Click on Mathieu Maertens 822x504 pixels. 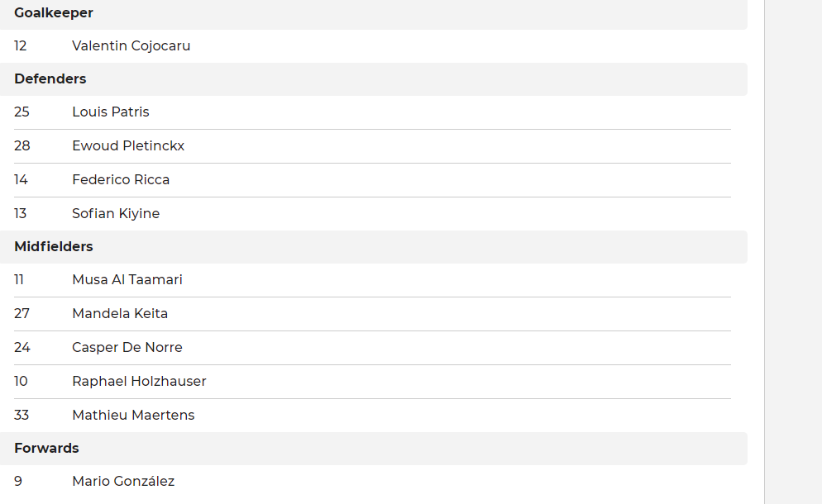coord(133,416)
